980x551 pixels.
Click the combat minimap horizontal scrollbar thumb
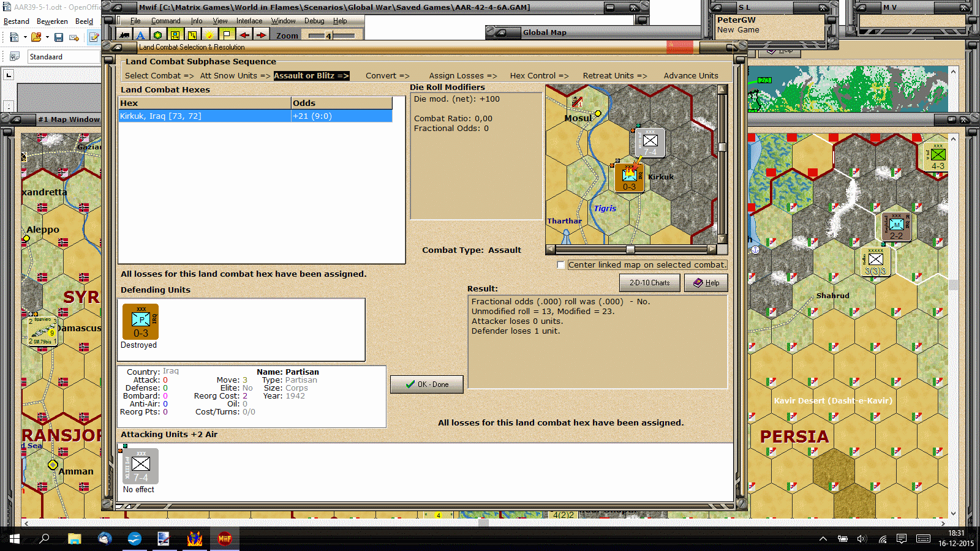(630, 250)
